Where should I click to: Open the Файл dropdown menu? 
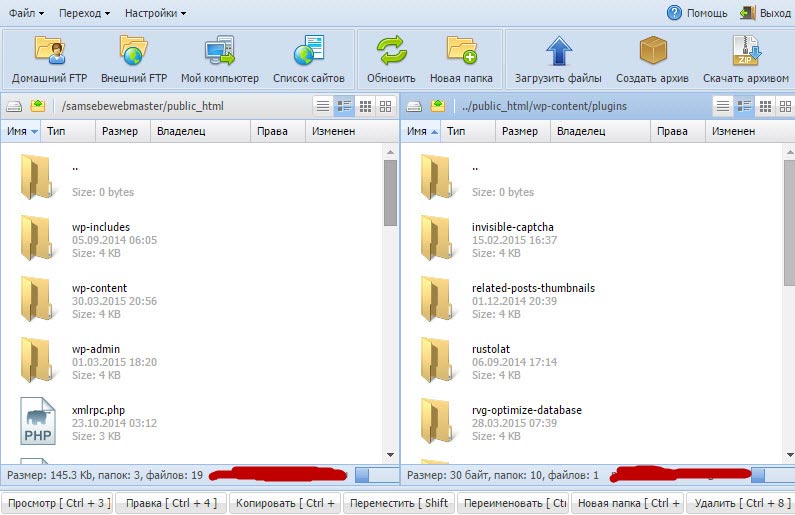(26, 13)
